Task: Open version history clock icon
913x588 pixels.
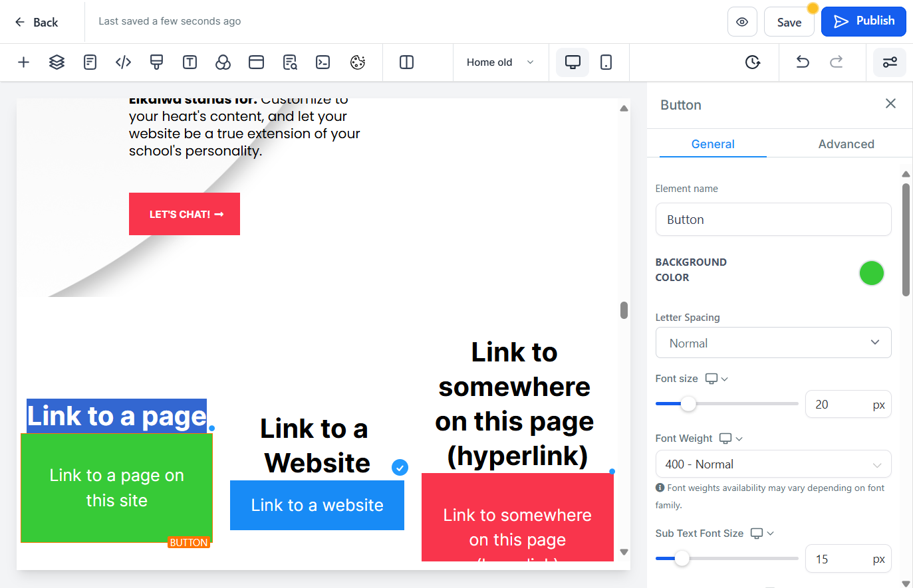Action: pyautogui.click(x=753, y=62)
